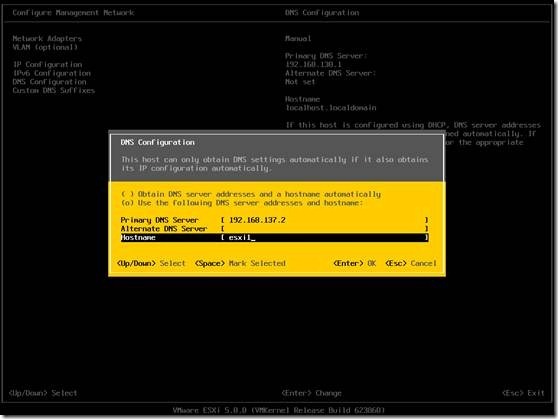Image resolution: width=558 pixels, height=419 pixels.
Task: Click '192.168.130.1' primary DNS value
Action: [314, 64]
